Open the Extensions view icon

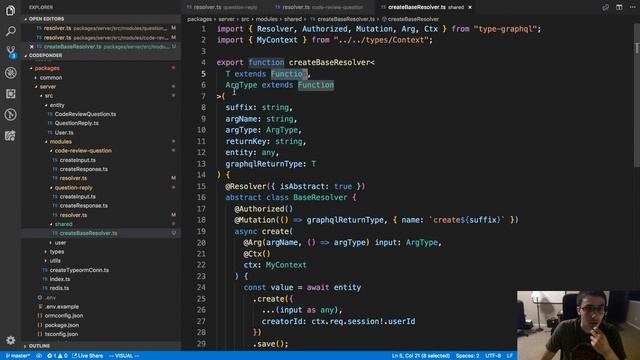click(x=11, y=93)
